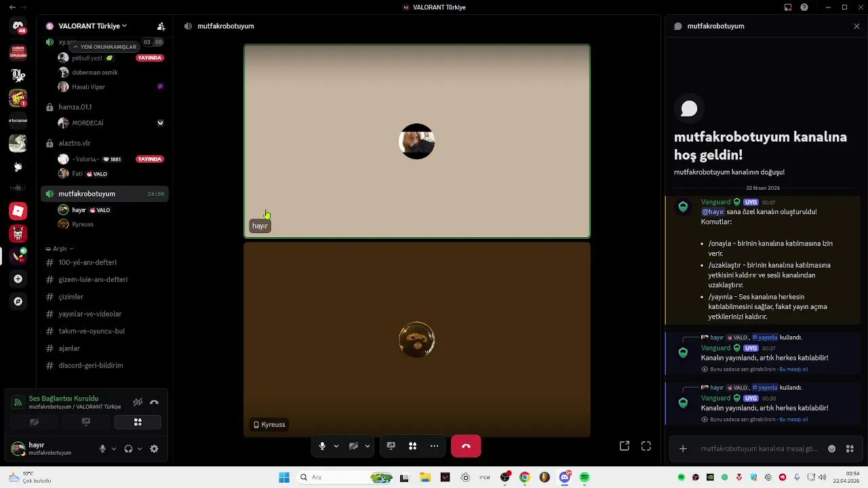Viewport: 868px width, 488px height.
Task: Open user settings gear
Action: (154, 449)
